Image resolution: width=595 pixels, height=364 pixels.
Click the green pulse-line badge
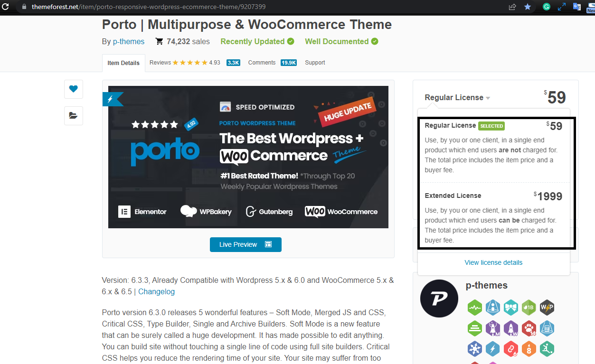pyautogui.click(x=475, y=308)
